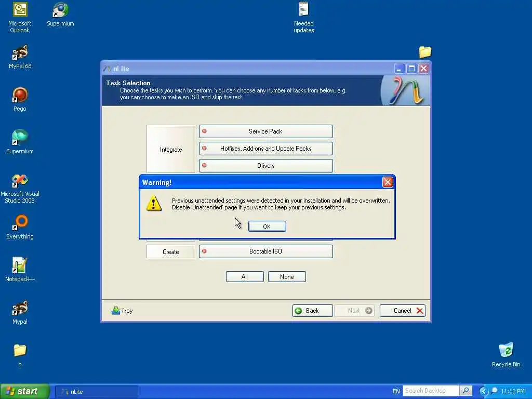Open the Recycle Bin
Viewport: 532px width, 399px height.
click(506, 355)
